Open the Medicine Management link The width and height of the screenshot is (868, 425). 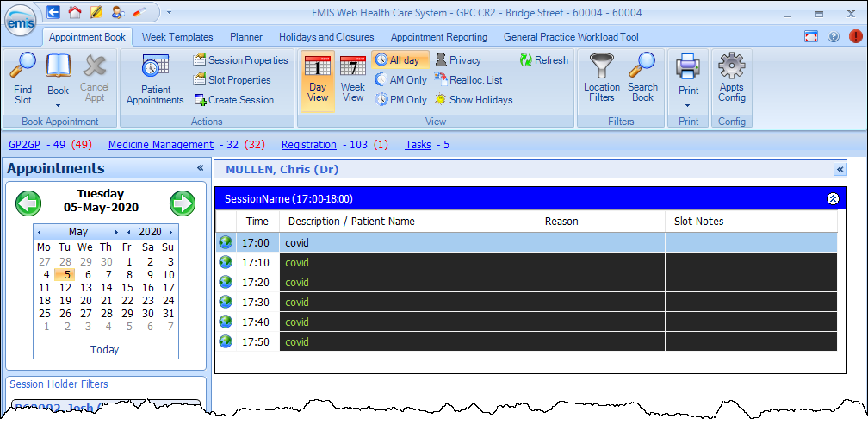click(160, 145)
